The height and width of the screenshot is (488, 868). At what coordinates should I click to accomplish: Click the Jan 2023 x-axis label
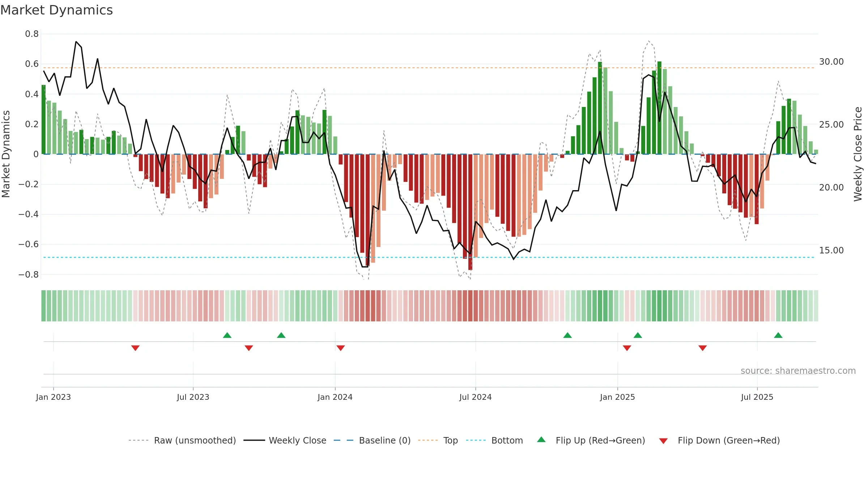[x=54, y=397]
